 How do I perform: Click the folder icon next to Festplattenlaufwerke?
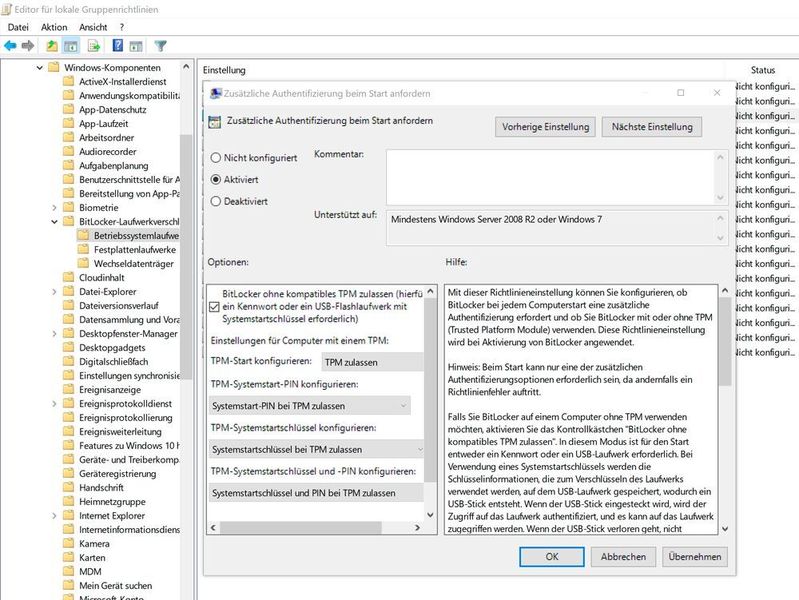84,249
